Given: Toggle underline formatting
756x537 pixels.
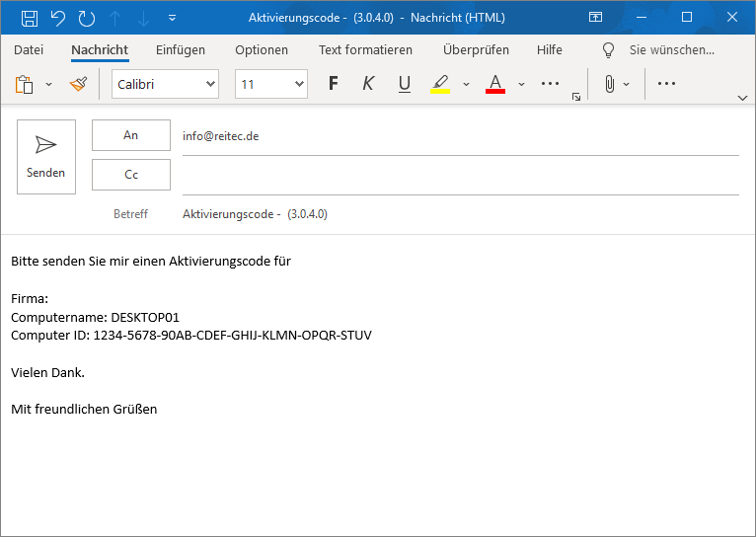Looking at the screenshot, I should tap(404, 85).
